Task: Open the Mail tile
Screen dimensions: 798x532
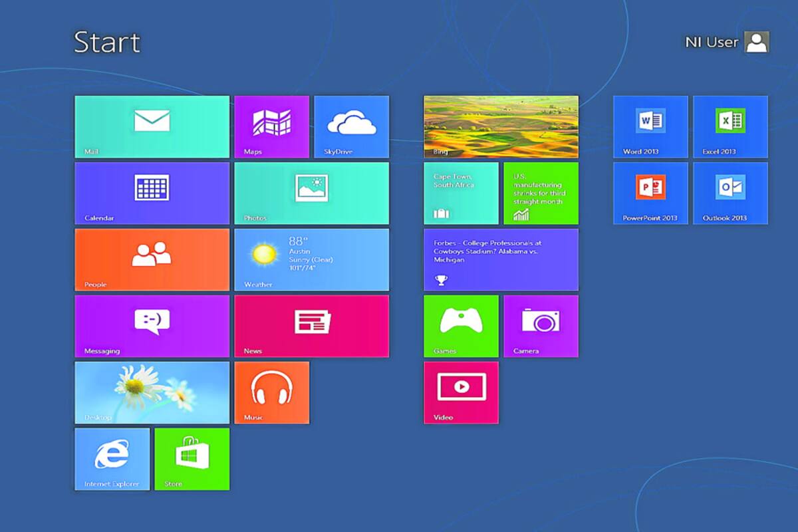Action: coord(152,126)
